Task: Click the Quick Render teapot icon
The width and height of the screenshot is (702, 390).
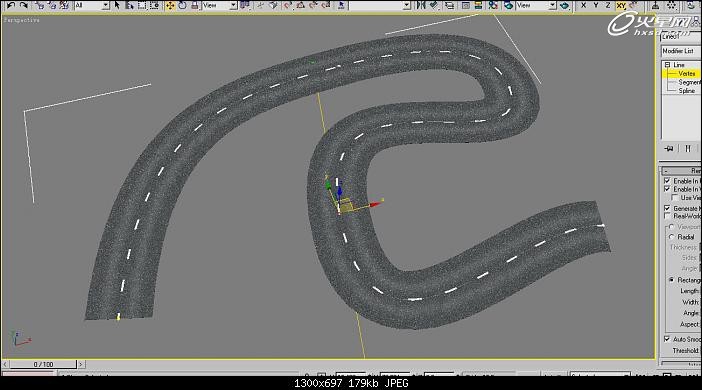Action: pyautogui.click(x=564, y=5)
